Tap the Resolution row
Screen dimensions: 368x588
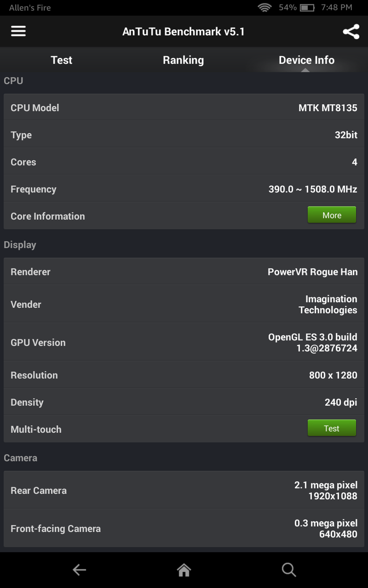[184, 375]
